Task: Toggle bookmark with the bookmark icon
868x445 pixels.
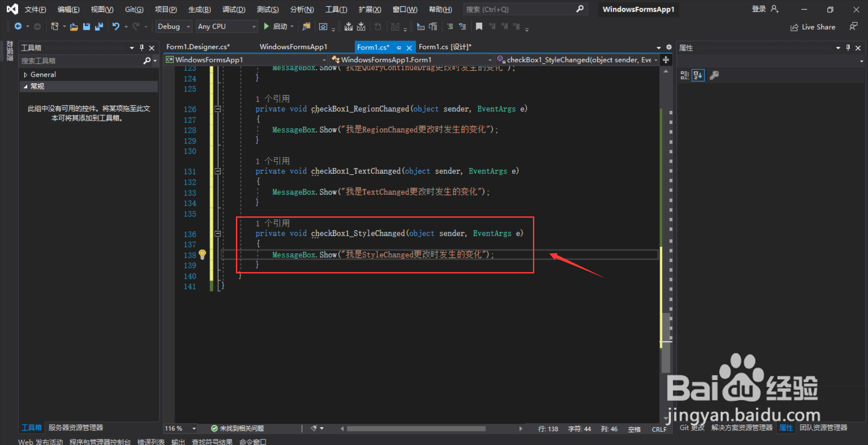Action: pyautogui.click(x=479, y=27)
